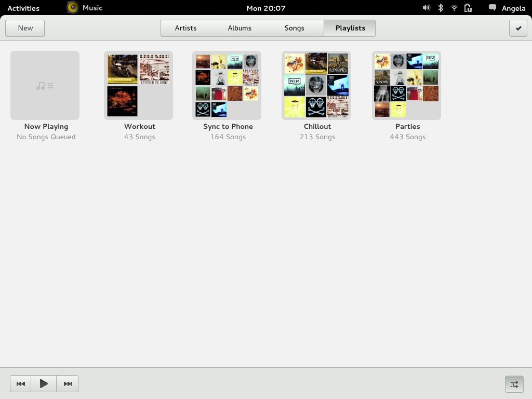
Task: Check the battery status icon
Action: (468, 8)
